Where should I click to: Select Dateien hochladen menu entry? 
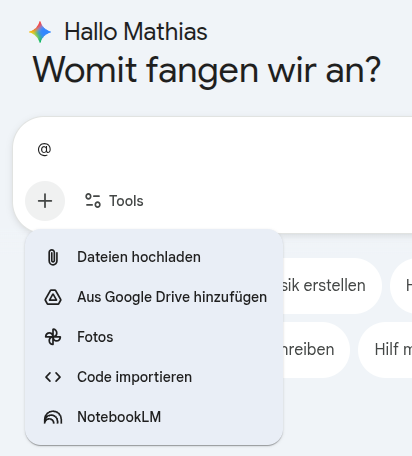tap(154, 257)
